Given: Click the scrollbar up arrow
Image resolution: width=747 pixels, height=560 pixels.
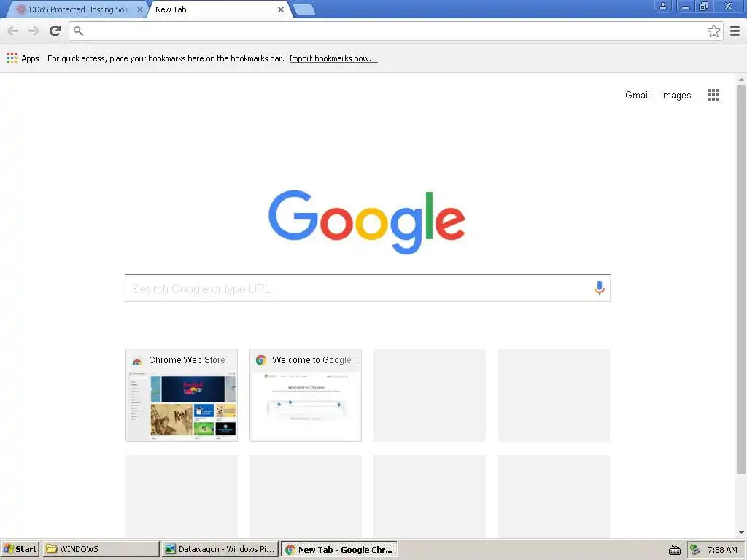Looking at the screenshot, I should click(741, 79).
